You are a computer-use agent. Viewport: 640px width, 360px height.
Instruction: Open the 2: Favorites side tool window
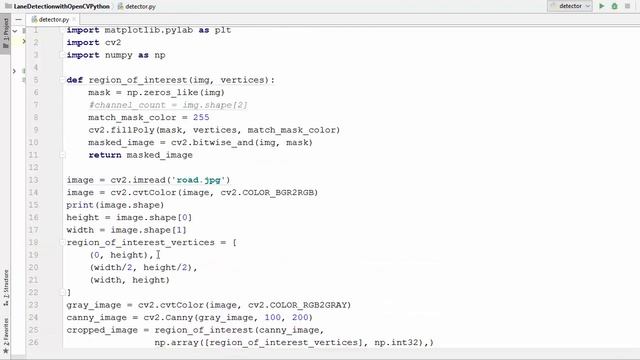pyautogui.click(x=6, y=336)
